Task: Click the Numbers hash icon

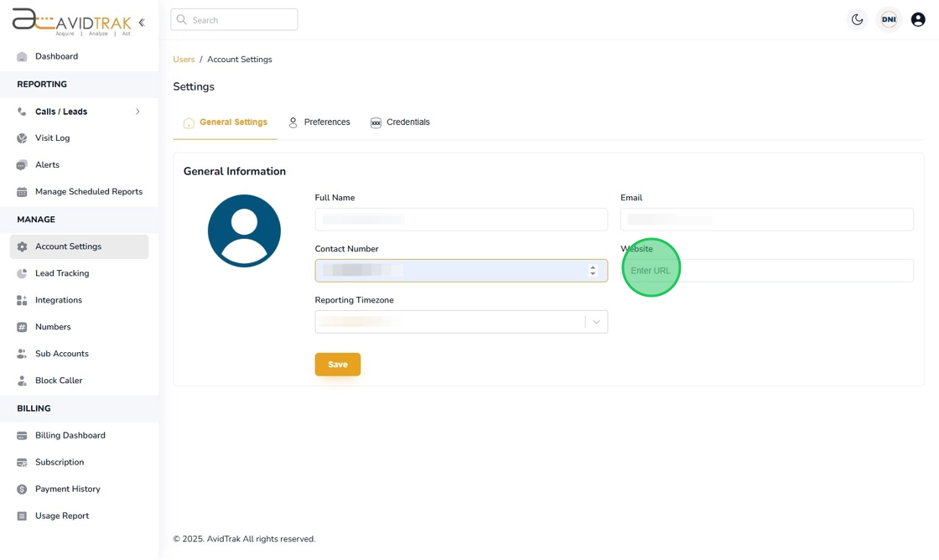Action: (22, 327)
